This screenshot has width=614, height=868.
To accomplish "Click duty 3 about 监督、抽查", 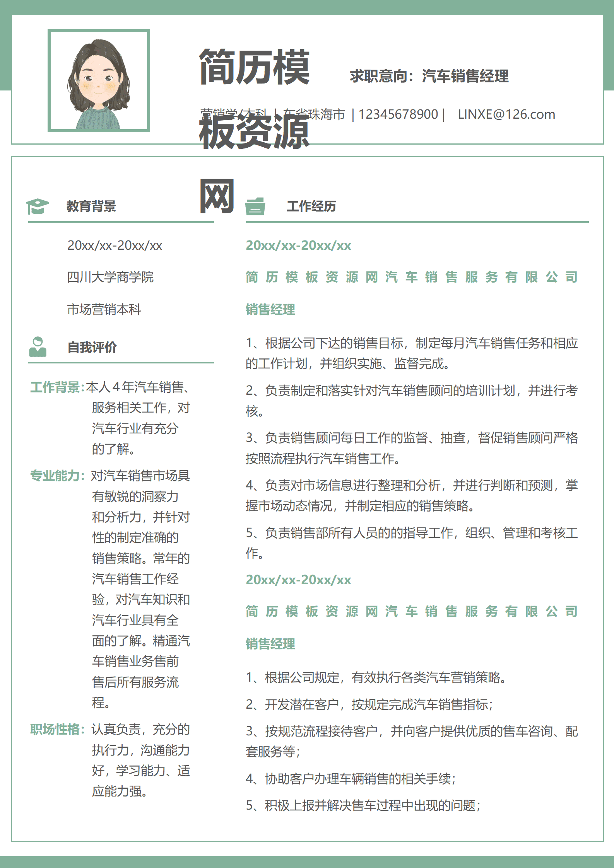I will [x=412, y=448].
